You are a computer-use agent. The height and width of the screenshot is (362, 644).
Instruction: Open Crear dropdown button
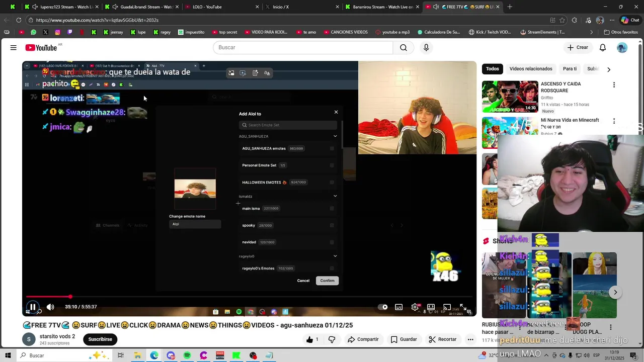coord(577,48)
